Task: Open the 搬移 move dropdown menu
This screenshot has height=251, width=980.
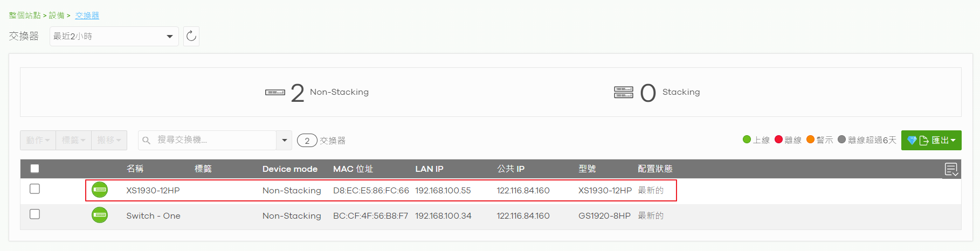Action: 109,140
